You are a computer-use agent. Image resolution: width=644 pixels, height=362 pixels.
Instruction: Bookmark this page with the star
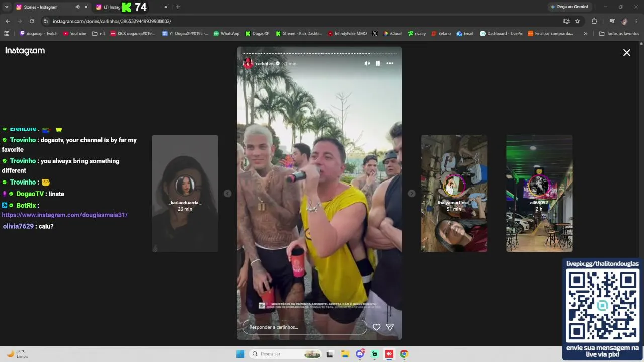[577, 21]
